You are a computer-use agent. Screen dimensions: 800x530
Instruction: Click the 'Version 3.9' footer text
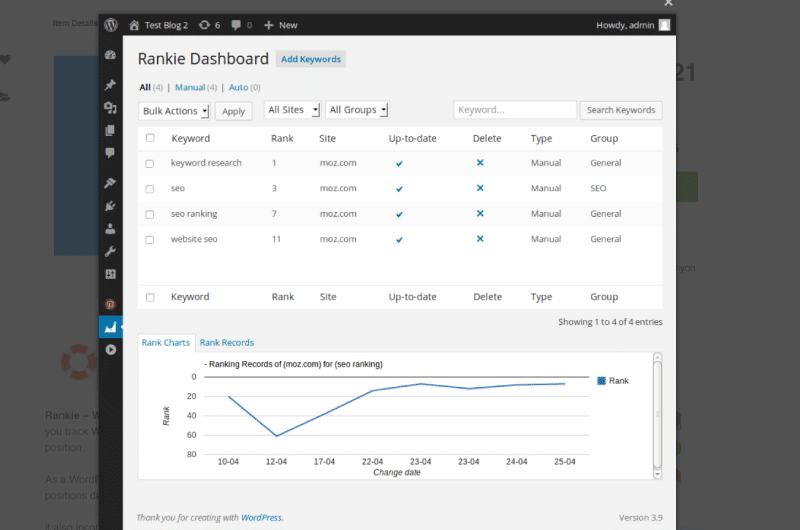pyautogui.click(x=640, y=518)
